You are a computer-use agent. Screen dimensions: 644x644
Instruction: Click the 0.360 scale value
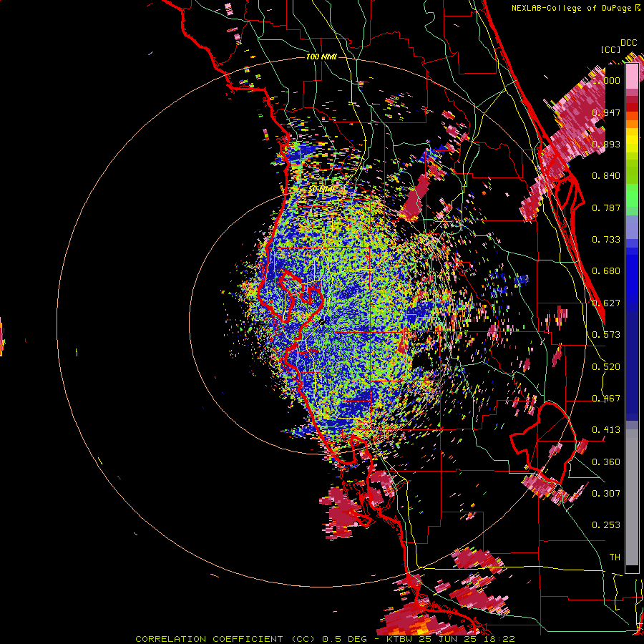pos(606,462)
